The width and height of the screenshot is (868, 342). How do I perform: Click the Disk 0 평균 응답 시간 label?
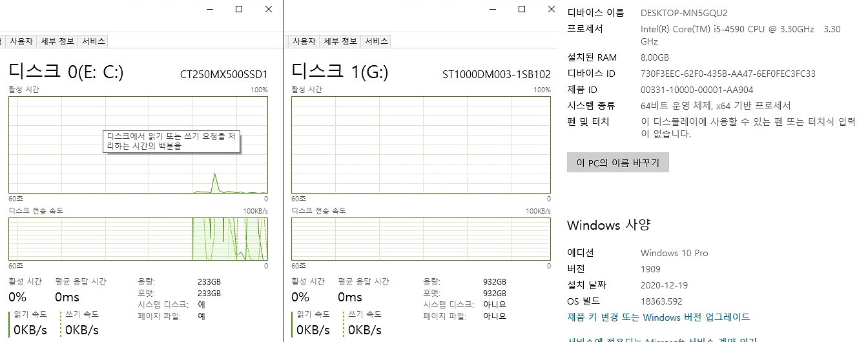coord(81,281)
